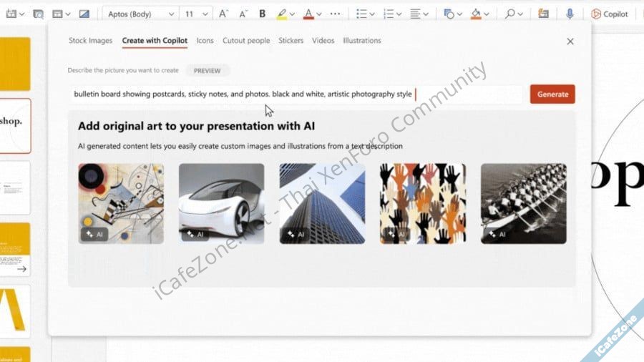This screenshot has width=644, height=362.
Task: Click the text highlight color icon
Action: [x=282, y=14]
